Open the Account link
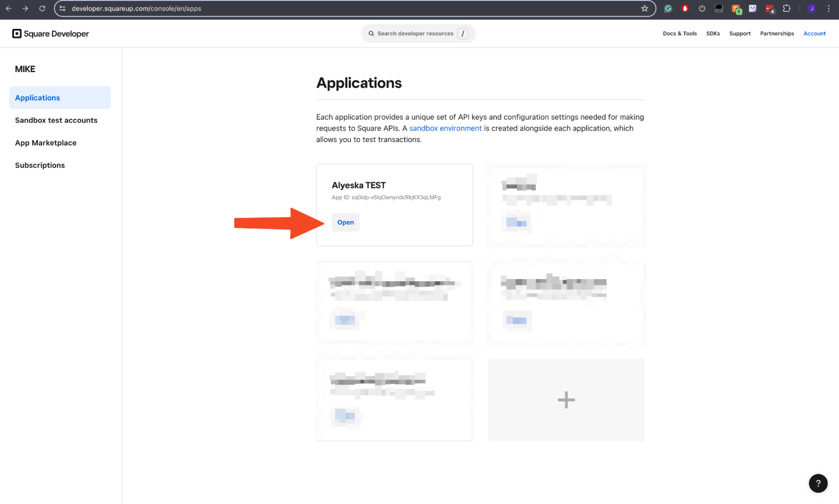This screenshot has height=504, width=839. click(x=814, y=33)
